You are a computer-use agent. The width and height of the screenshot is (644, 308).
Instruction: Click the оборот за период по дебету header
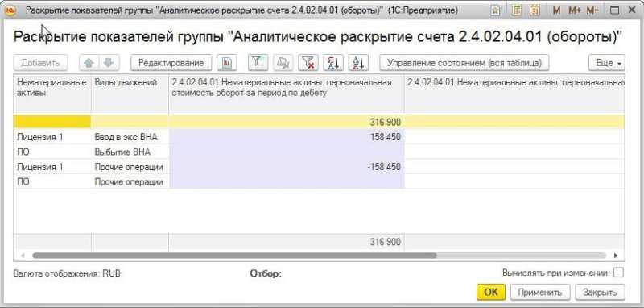287,94
